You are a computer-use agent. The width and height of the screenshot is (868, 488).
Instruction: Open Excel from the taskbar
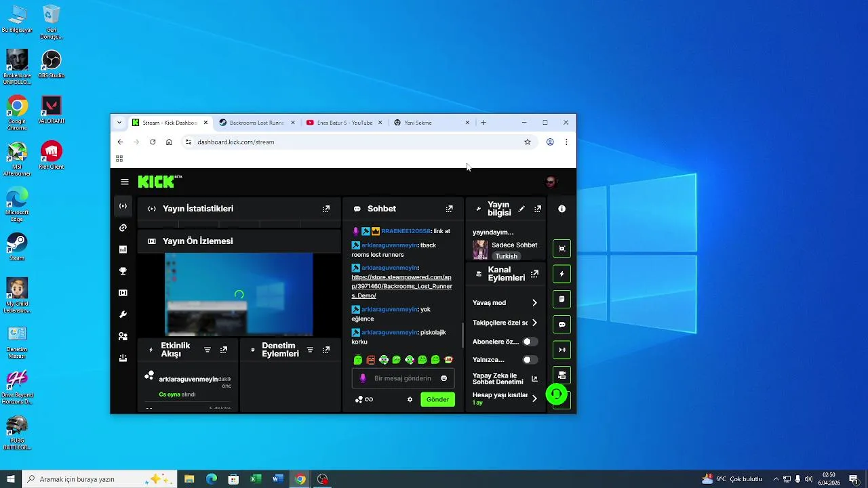click(x=256, y=479)
